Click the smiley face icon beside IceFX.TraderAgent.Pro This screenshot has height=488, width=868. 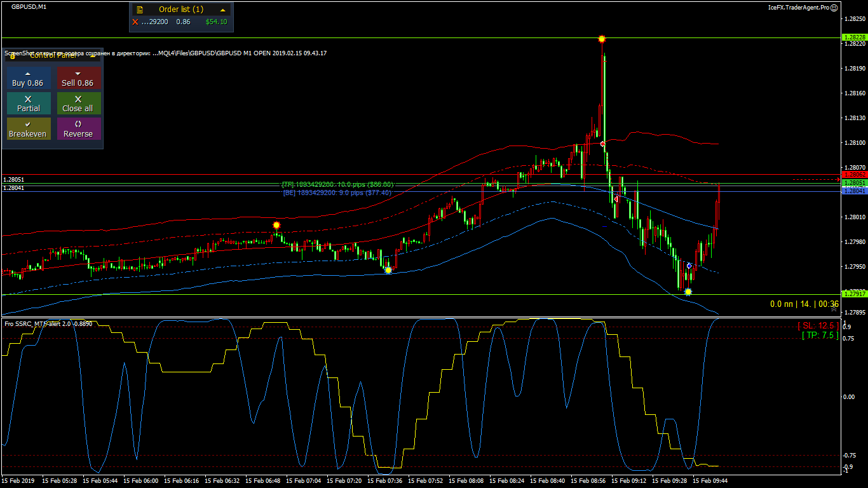834,7
